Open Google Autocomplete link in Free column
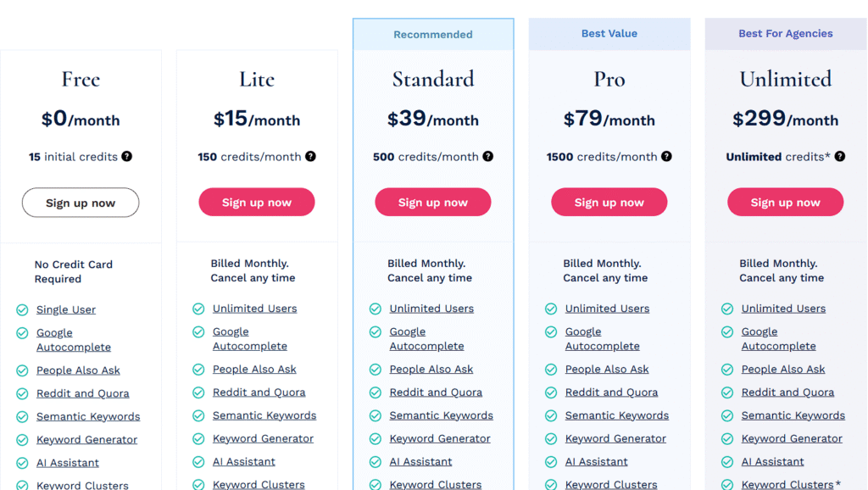Image resolution: width=868 pixels, height=490 pixels. [x=73, y=340]
